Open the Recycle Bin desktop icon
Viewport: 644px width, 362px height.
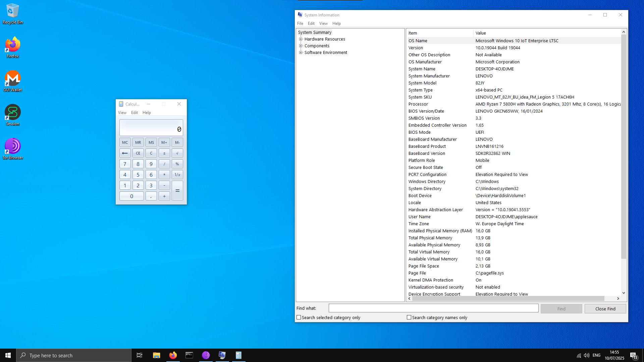13,13
